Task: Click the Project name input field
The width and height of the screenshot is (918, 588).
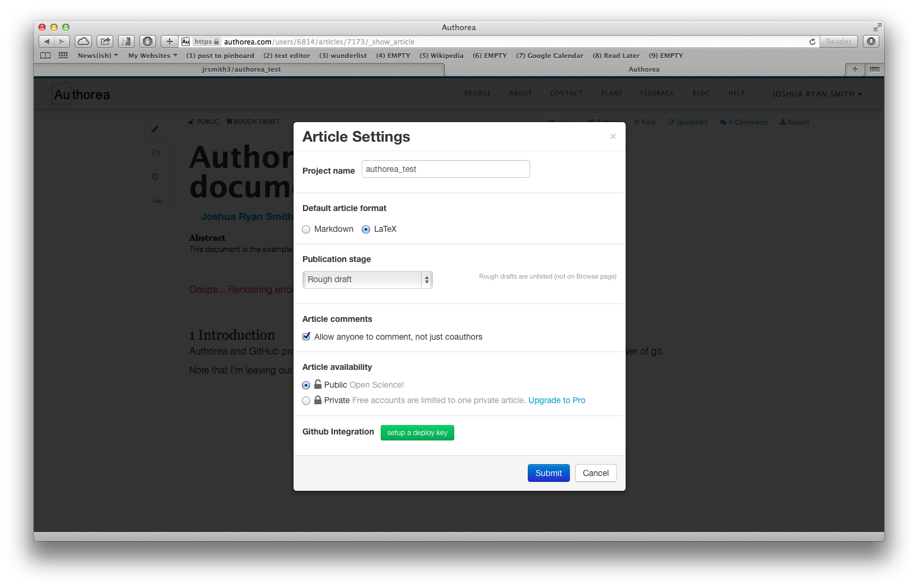Action: (446, 169)
